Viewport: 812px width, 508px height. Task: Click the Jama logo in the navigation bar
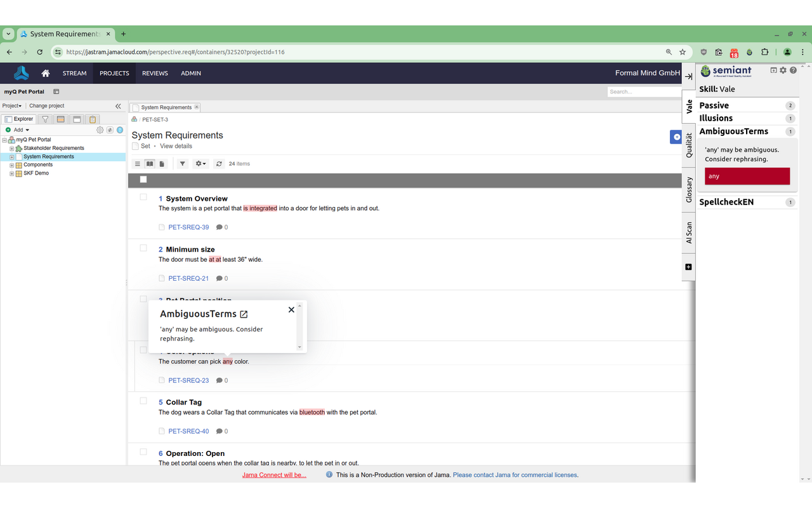coord(22,73)
